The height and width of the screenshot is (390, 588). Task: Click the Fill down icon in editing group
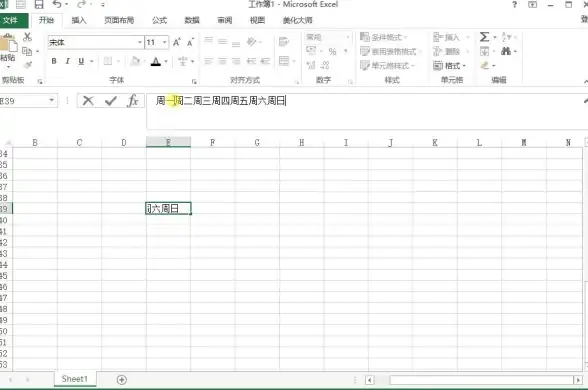(x=484, y=51)
